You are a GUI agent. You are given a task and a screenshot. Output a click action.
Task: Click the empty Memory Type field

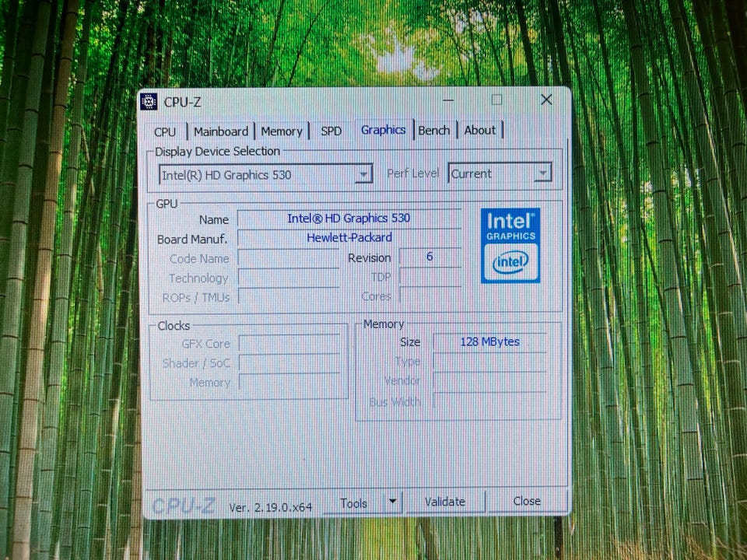click(489, 362)
